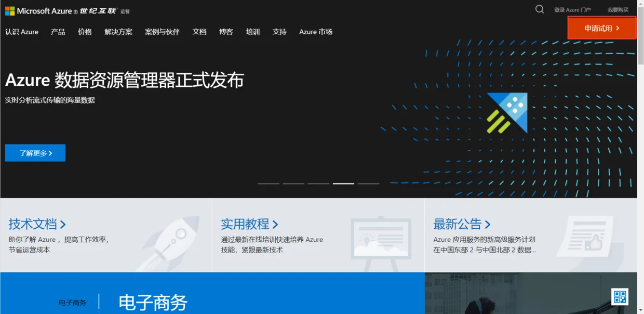Click the page vertical scrollbar thumb
The height and width of the screenshot is (314, 644).
640,36
